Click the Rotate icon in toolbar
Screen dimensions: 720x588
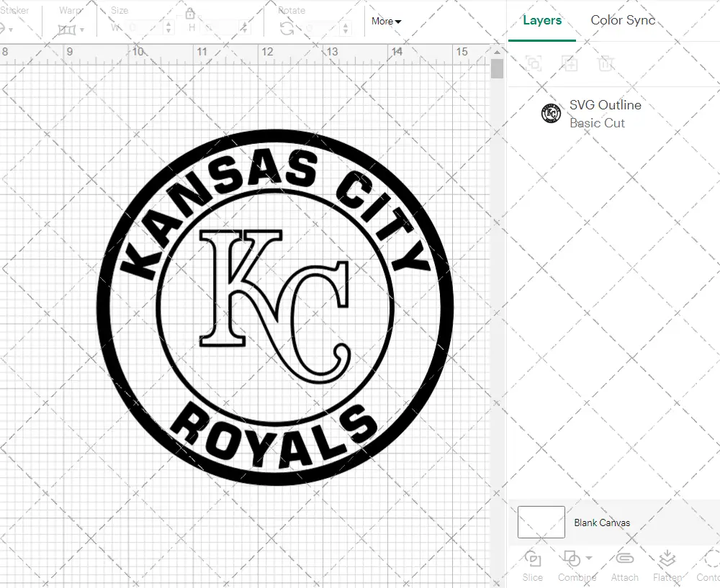[x=287, y=28]
